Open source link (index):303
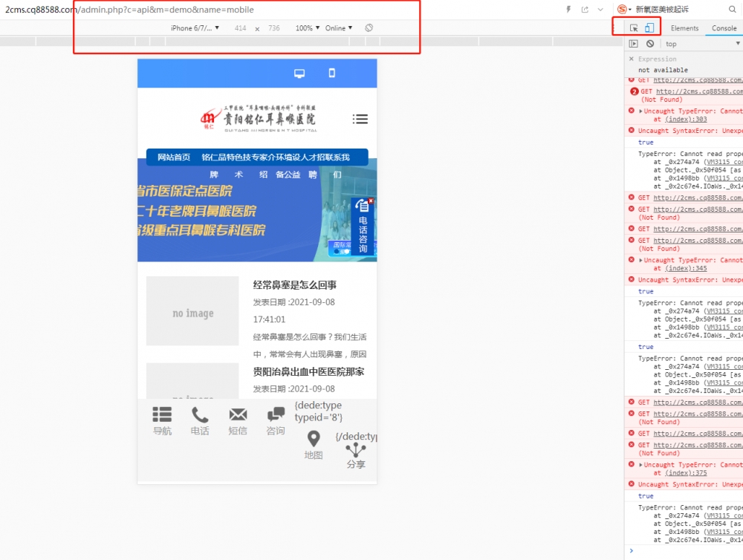Viewport: 743px width, 560px height. tap(686, 120)
